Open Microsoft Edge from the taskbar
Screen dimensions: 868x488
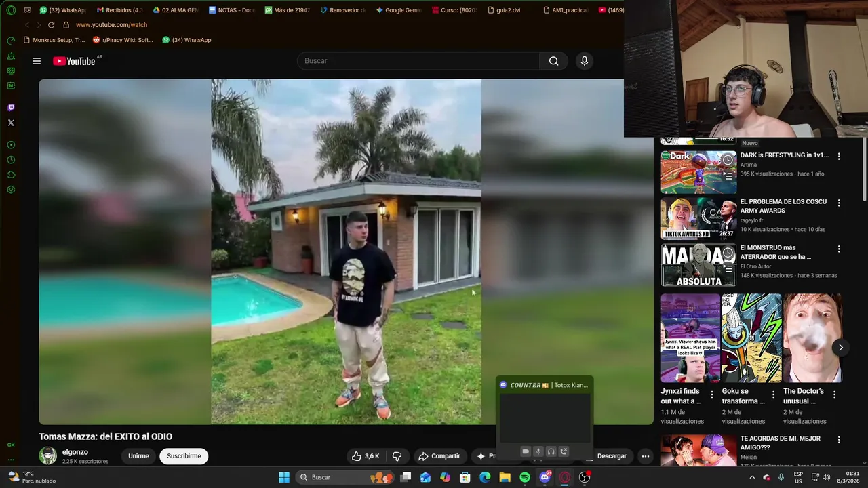pos(485,477)
